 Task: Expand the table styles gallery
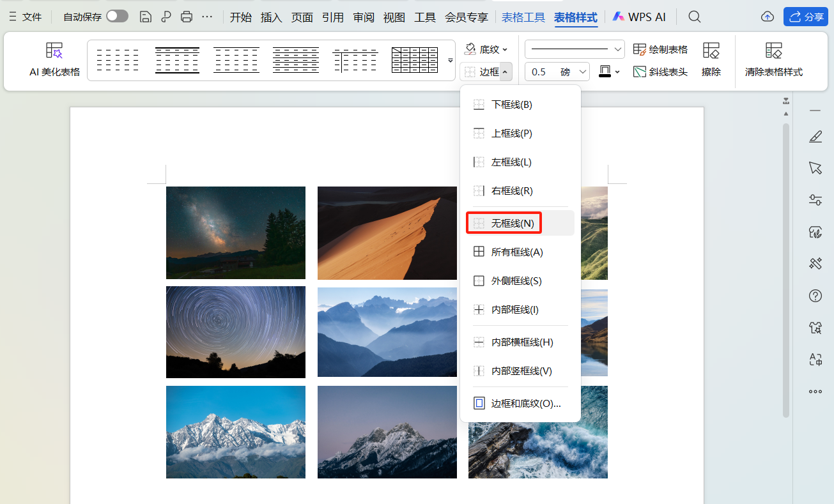(450, 61)
